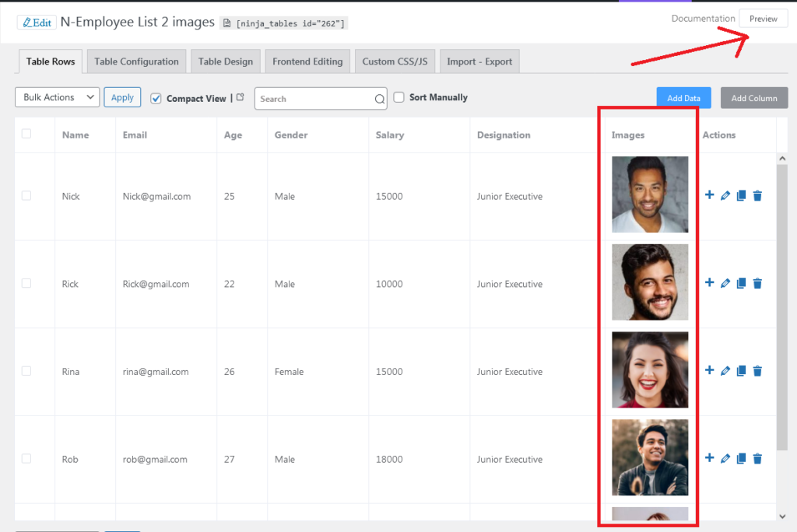This screenshot has height=532, width=797.
Task: Click the duplicate icon in Rina's row
Action: click(741, 372)
